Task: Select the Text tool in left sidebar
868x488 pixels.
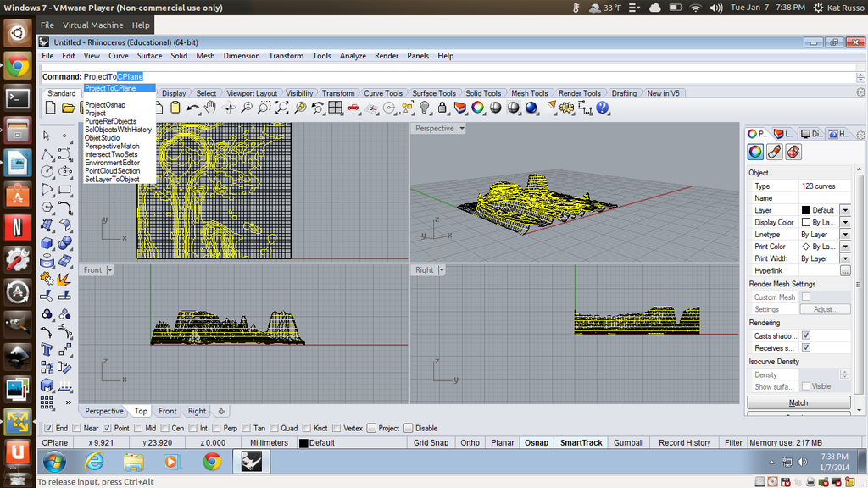Action: (x=47, y=348)
